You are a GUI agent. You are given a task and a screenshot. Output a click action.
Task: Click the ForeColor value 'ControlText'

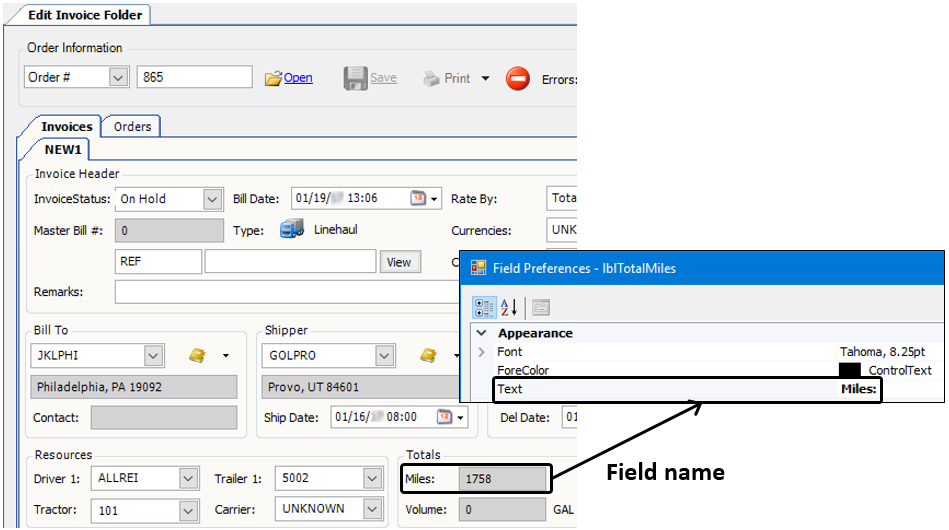(x=900, y=370)
